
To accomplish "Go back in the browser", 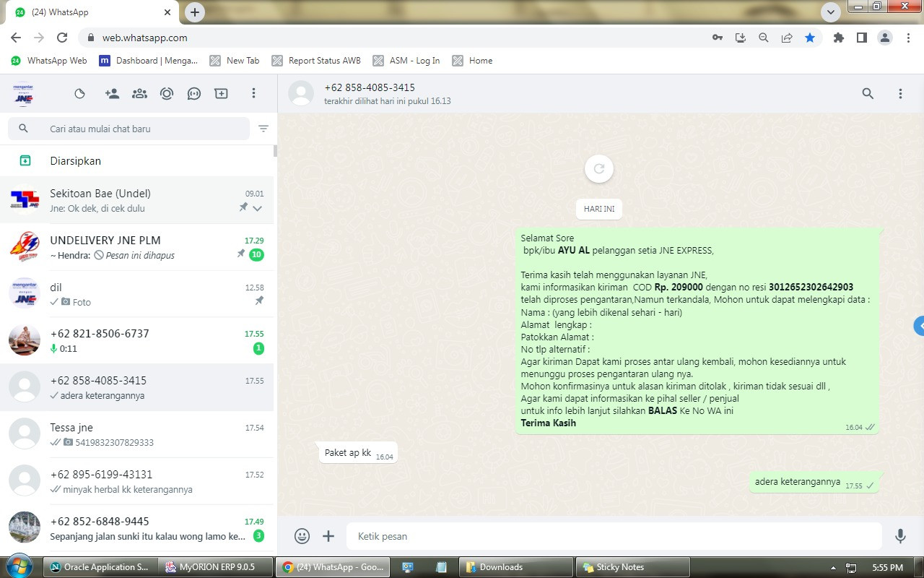I will tap(16, 38).
